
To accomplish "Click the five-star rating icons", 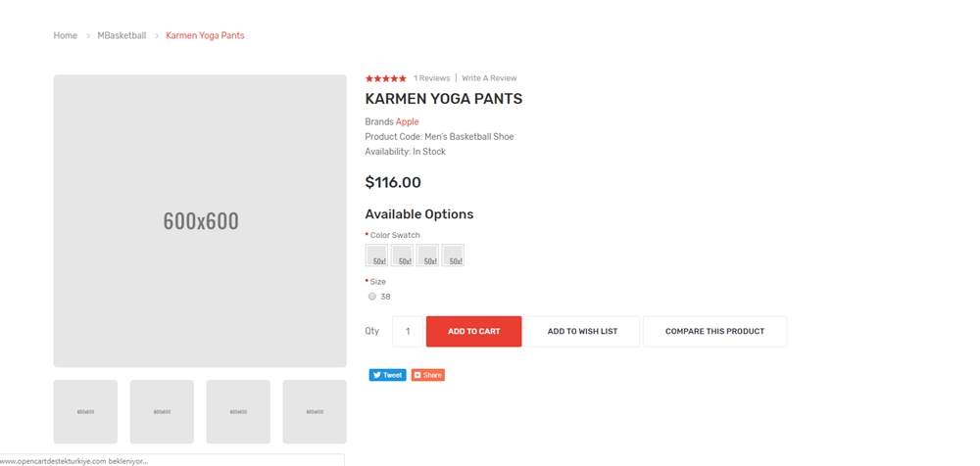I will 385,78.
